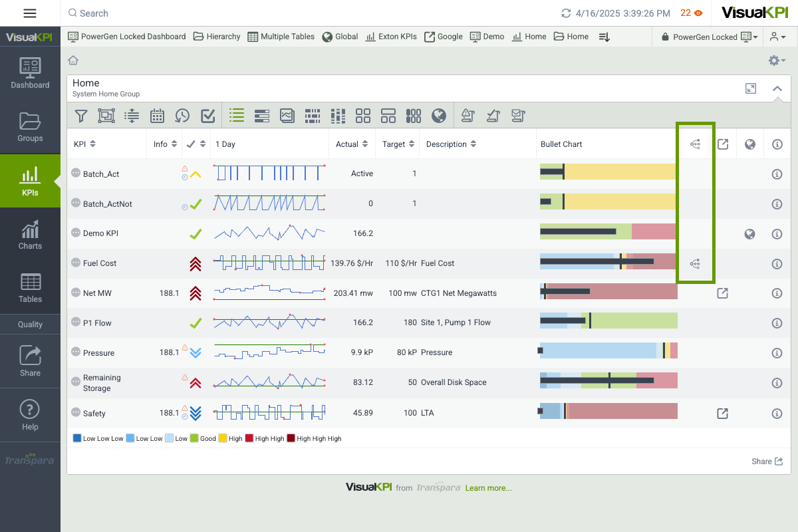Screen dimensions: 798x532
Task: Click the bookmarks overflow list icon
Action: tap(604, 37)
